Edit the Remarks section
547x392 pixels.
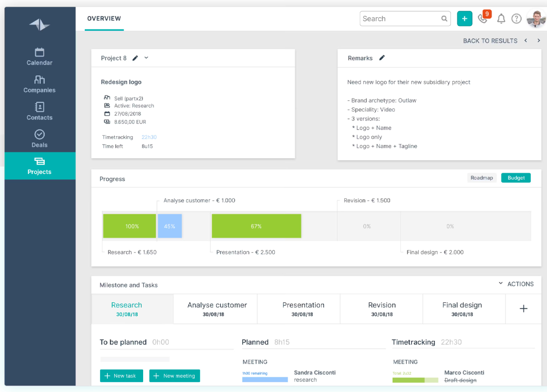tap(382, 58)
